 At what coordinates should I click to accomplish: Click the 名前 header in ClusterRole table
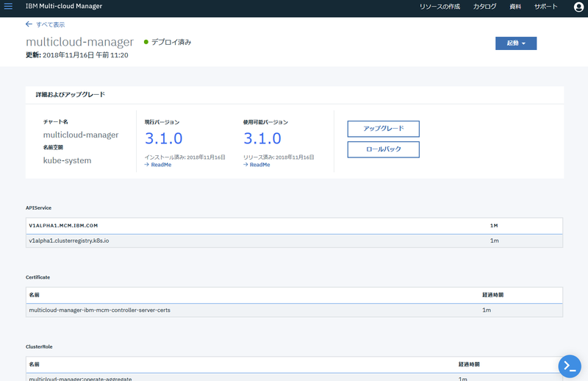coord(34,365)
